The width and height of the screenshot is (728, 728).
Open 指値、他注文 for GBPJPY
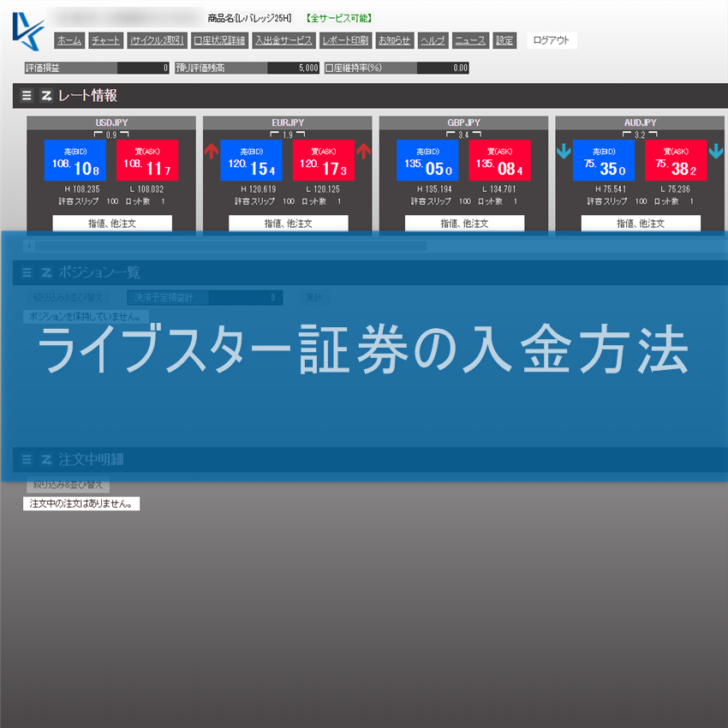point(464,224)
